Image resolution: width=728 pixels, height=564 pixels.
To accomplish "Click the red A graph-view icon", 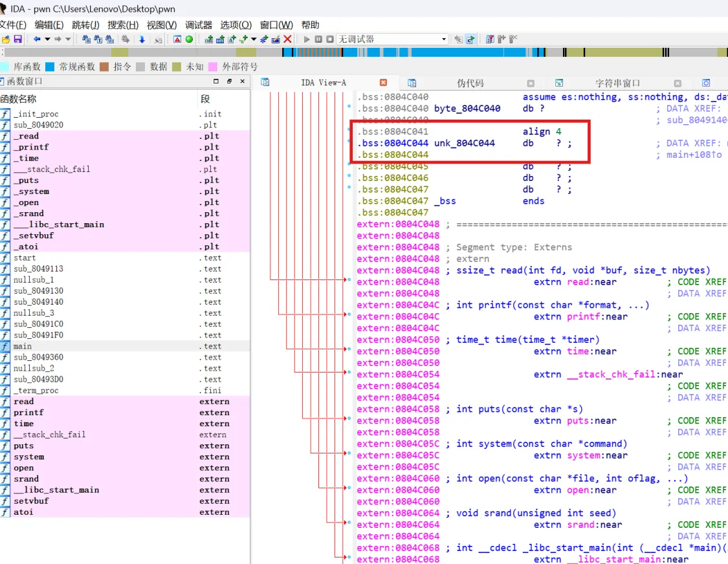I will (177, 39).
